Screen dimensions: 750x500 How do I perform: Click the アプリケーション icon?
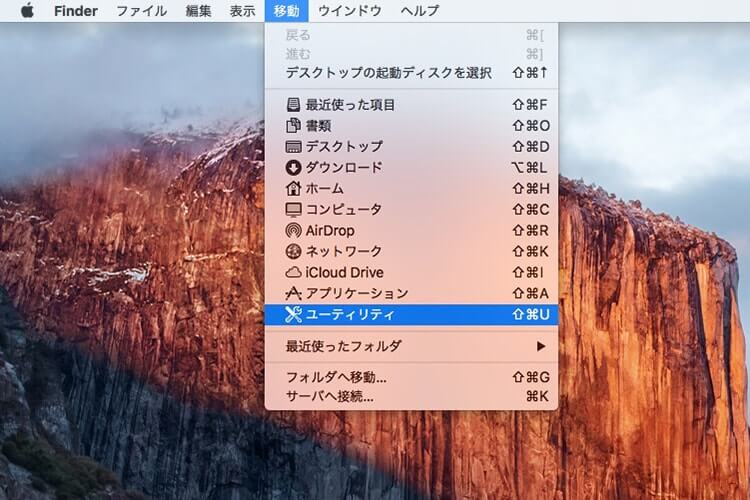pyautogui.click(x=293, y=293)
